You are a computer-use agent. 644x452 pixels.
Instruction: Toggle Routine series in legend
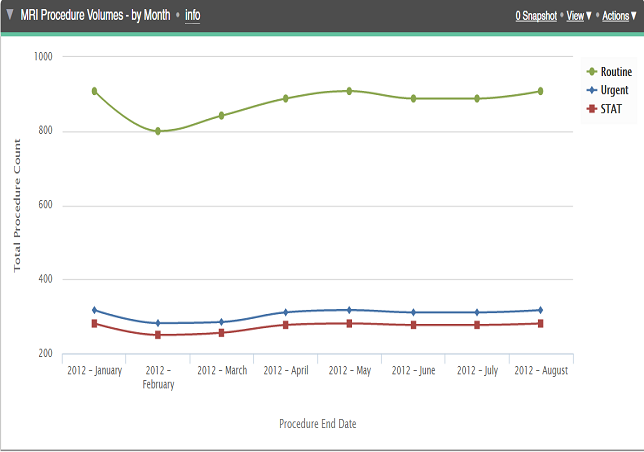click(615, 72)
